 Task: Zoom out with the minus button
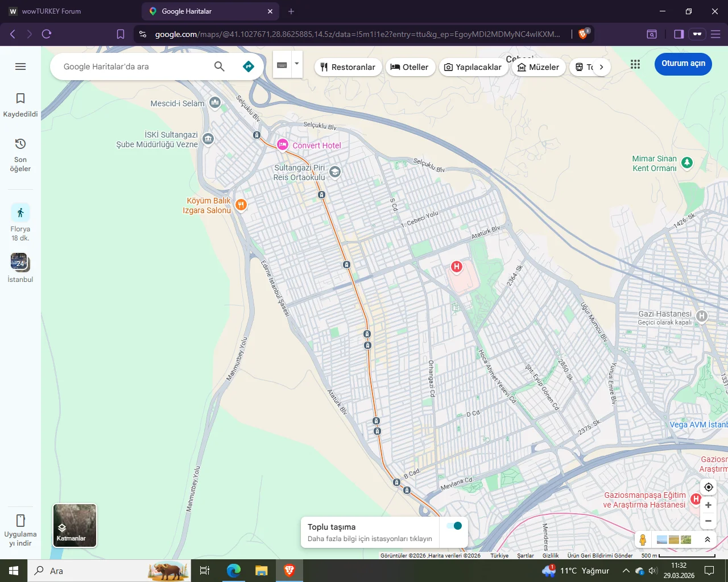pyautogui.click(x=708, y=521)
